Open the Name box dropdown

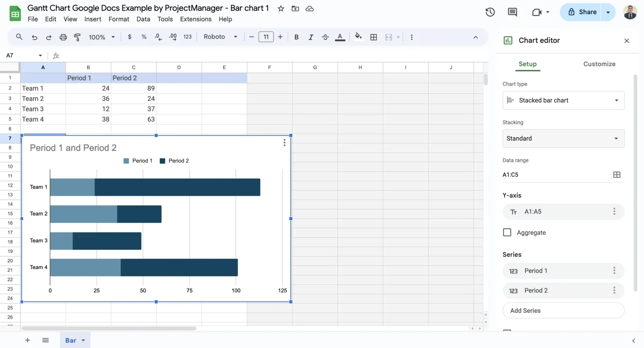click(x=40, y=56)
